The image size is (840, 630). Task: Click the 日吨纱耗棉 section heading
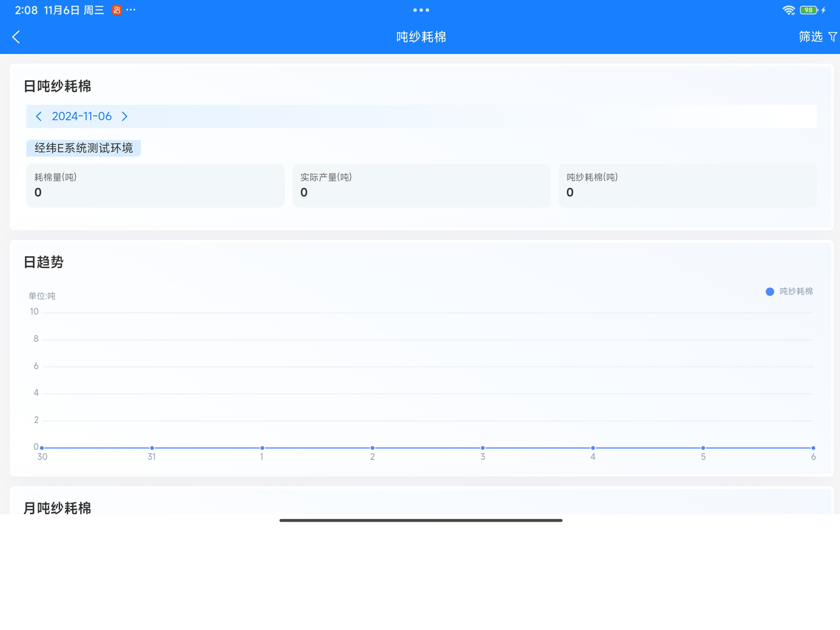point(57,86)
